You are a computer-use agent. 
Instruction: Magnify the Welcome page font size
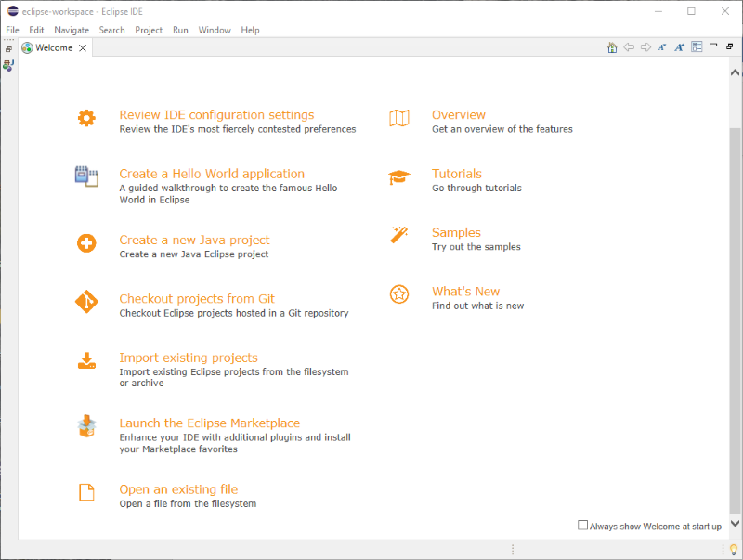(680, 47)
